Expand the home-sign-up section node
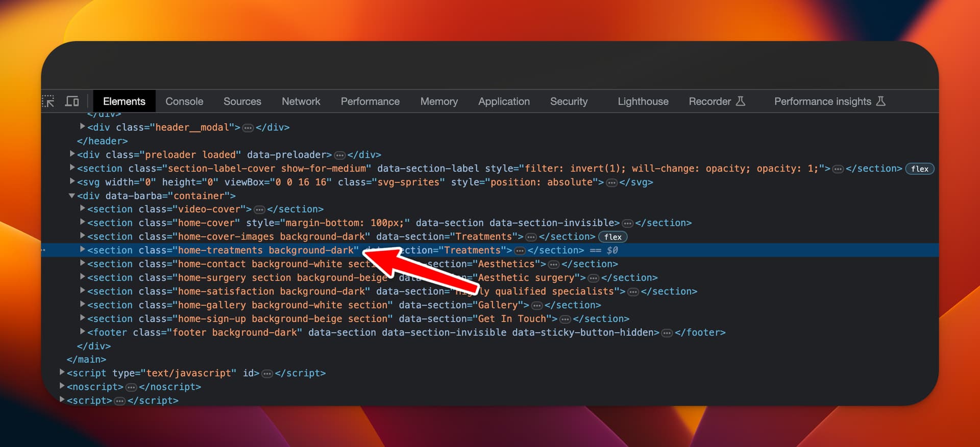The image size is (980, 447). click(x=83, y=318)
